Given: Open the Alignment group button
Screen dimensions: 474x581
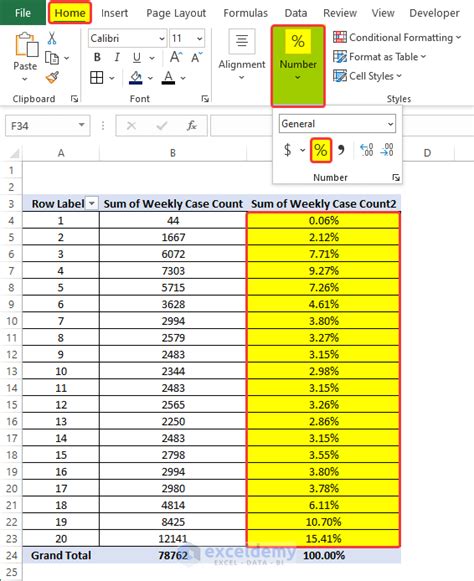Looking at the screenshot, I should pos(242,55).
